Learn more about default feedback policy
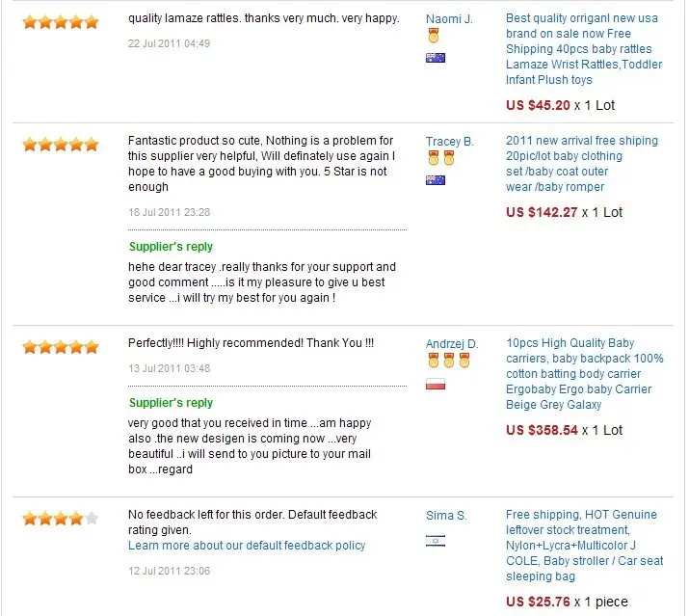689x616 pixels. (247, 546)
